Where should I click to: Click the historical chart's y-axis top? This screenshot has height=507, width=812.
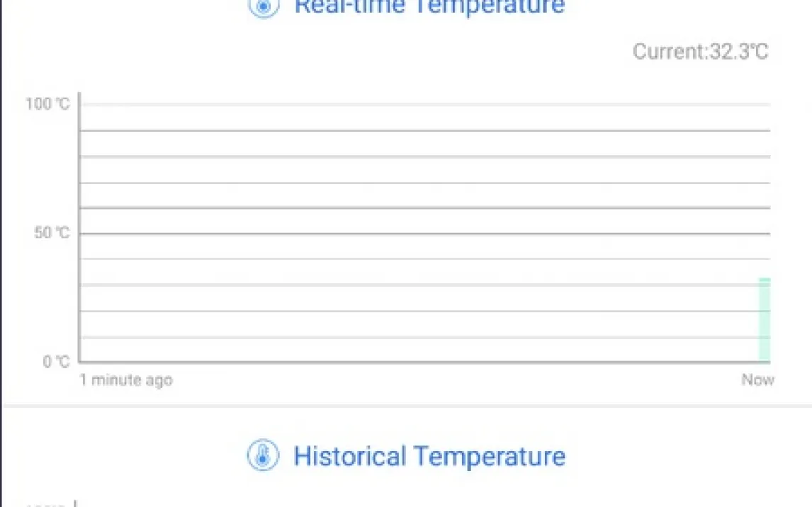click(x=75, y=503)
